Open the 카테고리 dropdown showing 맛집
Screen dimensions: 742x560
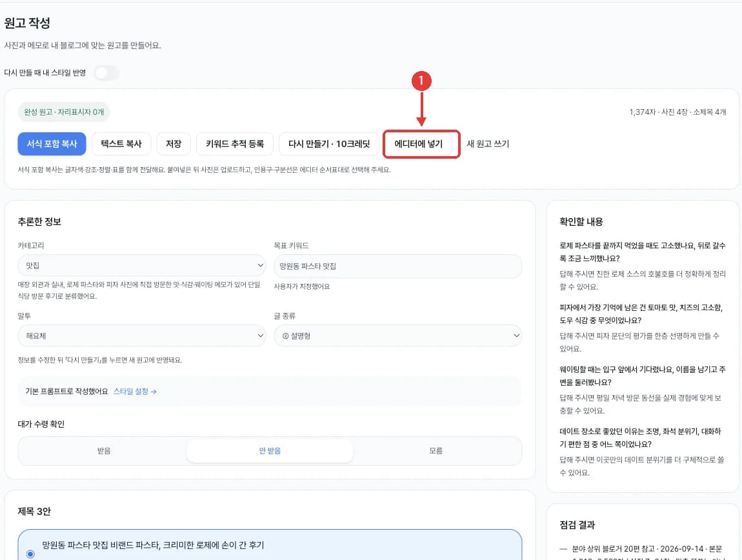(141, 266)
